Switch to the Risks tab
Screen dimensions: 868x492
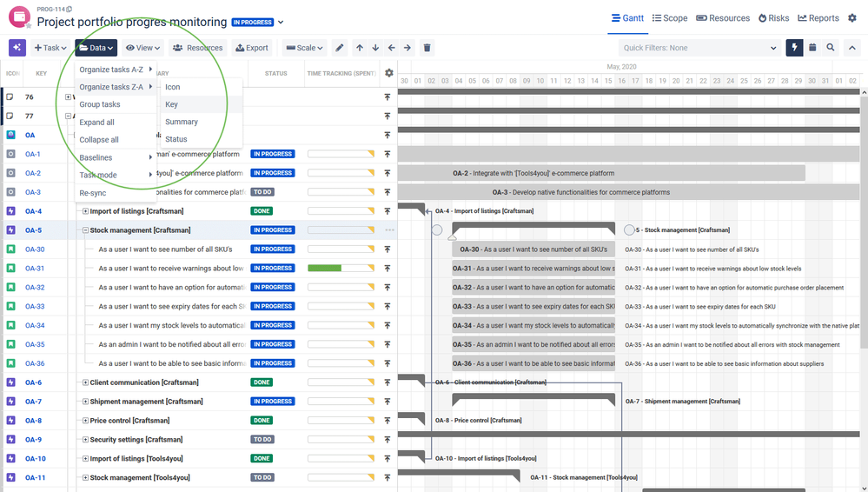774,17
